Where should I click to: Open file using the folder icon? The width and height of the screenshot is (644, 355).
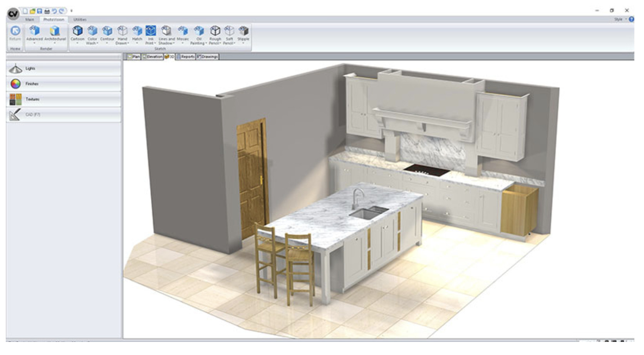point(32,11)
